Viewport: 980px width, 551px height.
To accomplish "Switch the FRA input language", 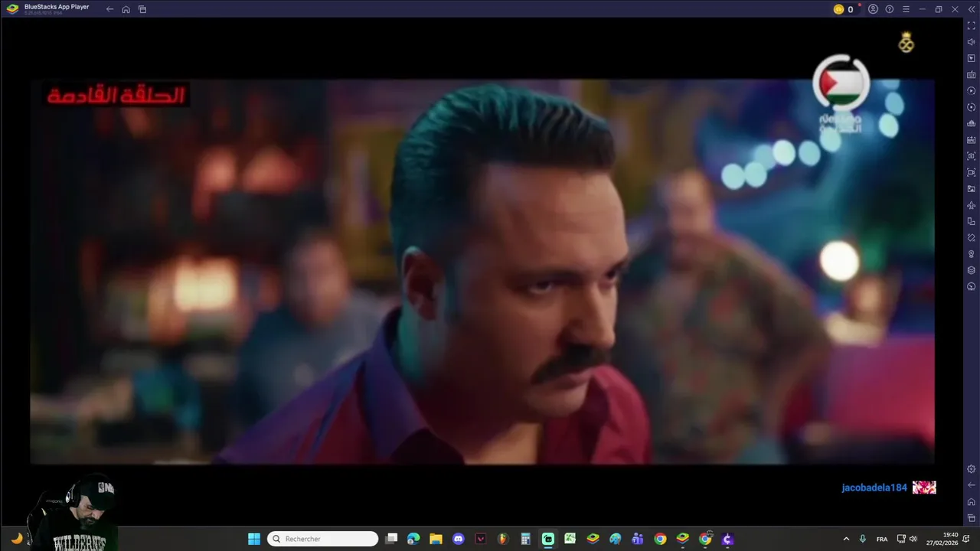I will (x=882, y=539).
